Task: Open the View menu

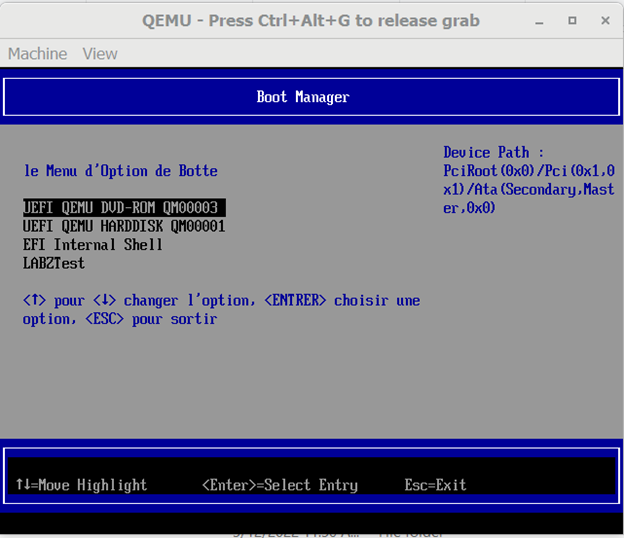Action: [100, 54]
